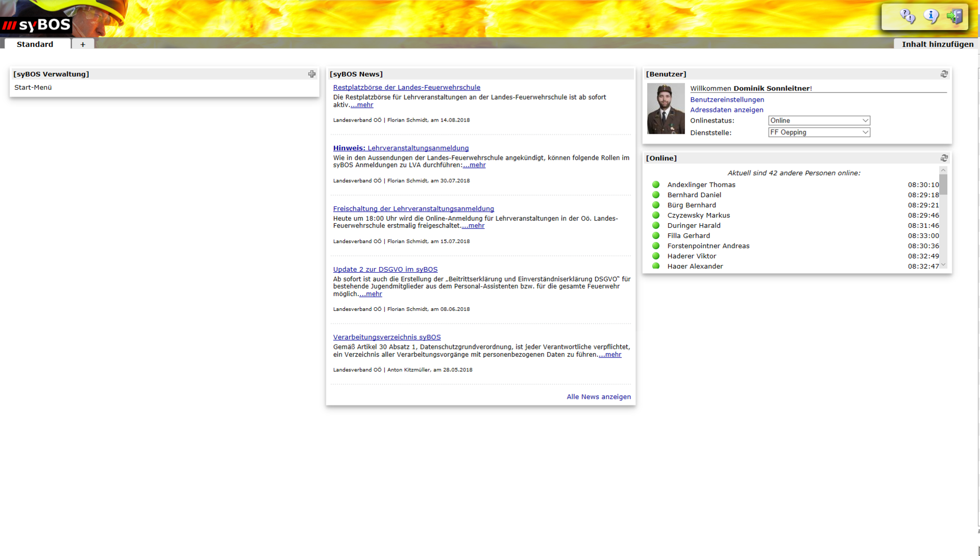This screenshot has height=556, width=980.
Task: Select Czyzewsky Markus in online list
Action: tap(698, 215)
